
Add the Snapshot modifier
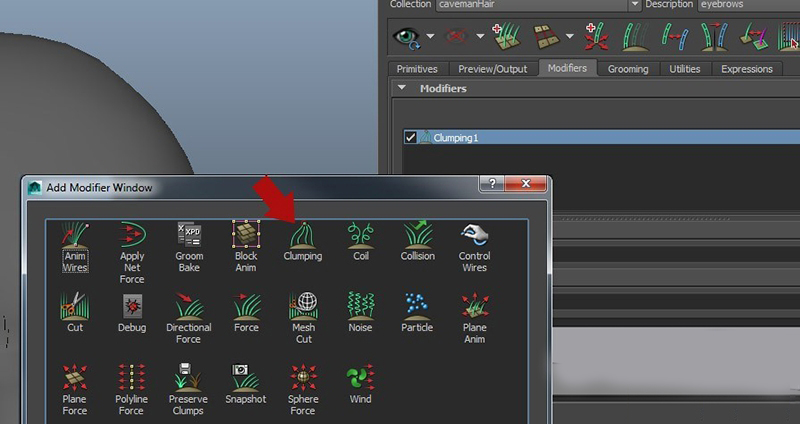pyautogui.click(x=246, y=384)
